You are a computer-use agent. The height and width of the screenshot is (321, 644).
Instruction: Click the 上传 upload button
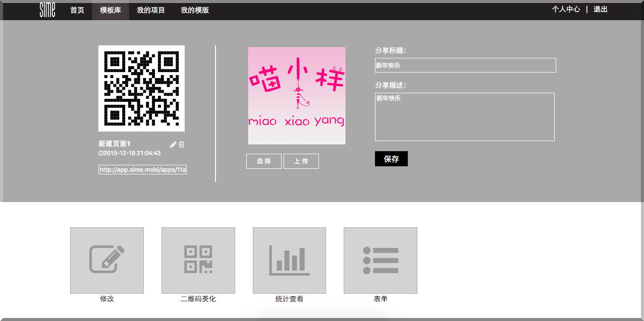301,161
